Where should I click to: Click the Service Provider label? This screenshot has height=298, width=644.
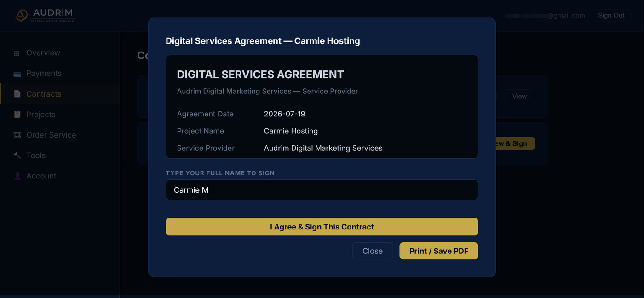pyautogui.click(x=206, y=148)
